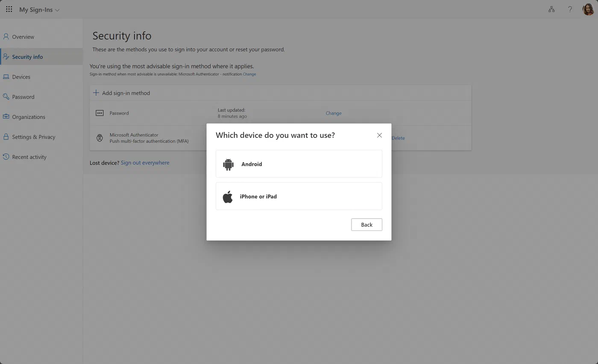The height and width of the screenshot is (364, 598).
Task: Open the organization chart icon in header
Action: pyautogui.click(x=551, y=9)
